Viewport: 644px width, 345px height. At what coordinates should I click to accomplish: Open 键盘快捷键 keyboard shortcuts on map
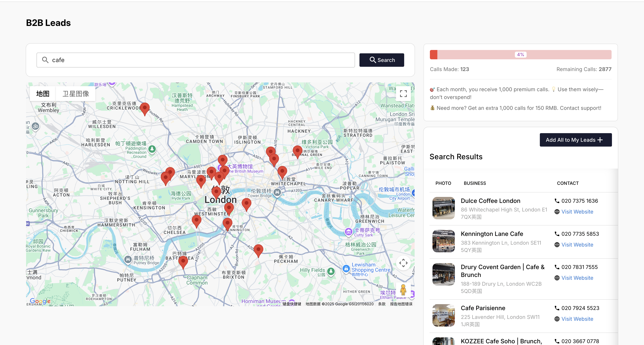(292, 304)
